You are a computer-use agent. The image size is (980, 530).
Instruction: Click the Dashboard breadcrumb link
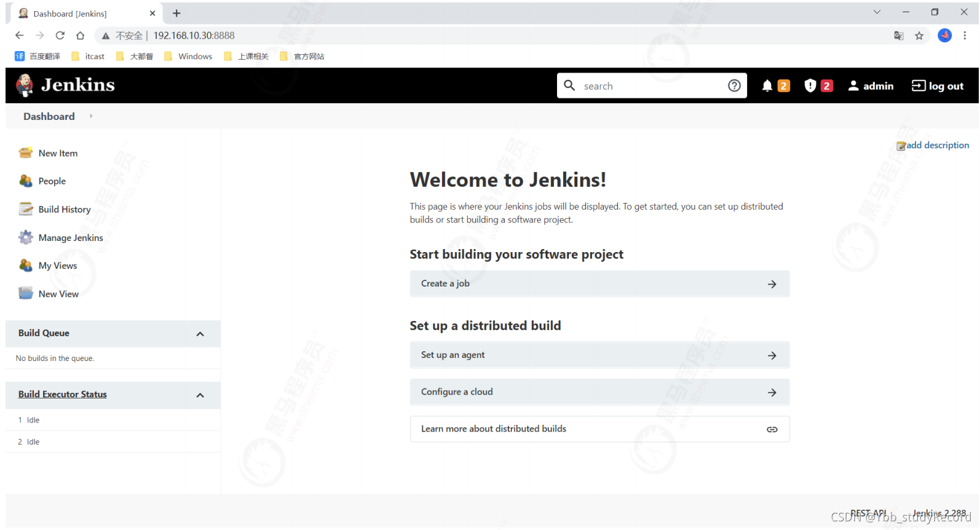[x=49, y=116]
